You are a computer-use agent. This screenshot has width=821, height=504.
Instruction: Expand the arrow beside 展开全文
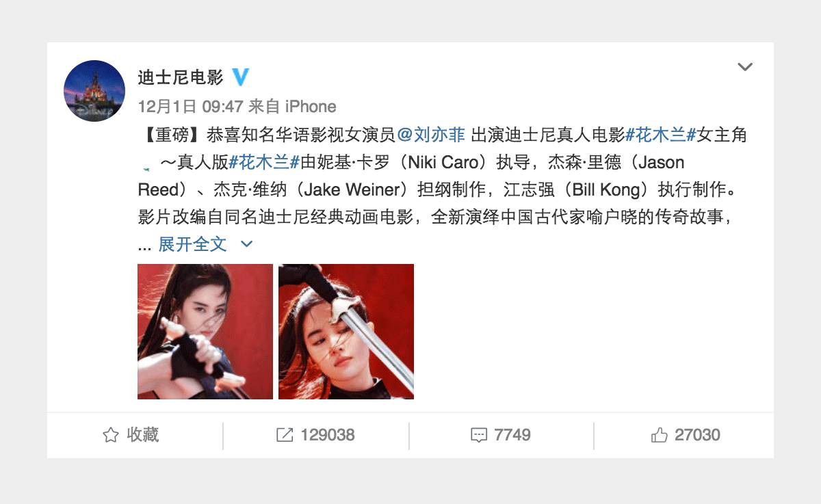(247, 244)
